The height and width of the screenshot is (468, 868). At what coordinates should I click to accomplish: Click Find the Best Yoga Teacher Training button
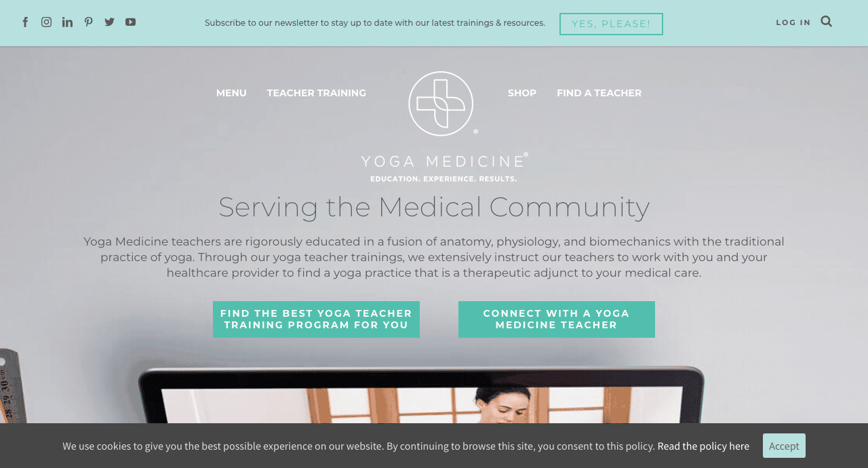click(316, 319)
